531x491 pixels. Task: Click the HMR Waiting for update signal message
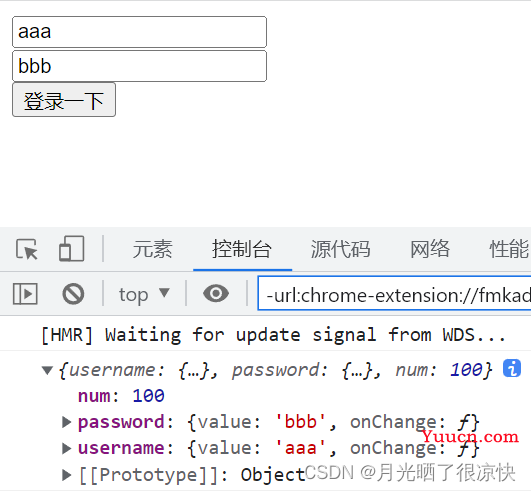tap(273, 335)
